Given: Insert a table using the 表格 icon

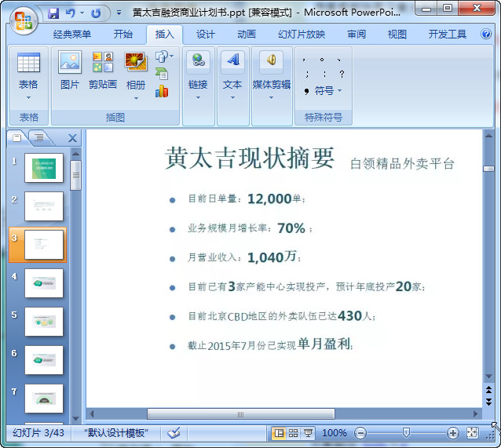Looking at the screenshot, I should (x=28, y=63).
